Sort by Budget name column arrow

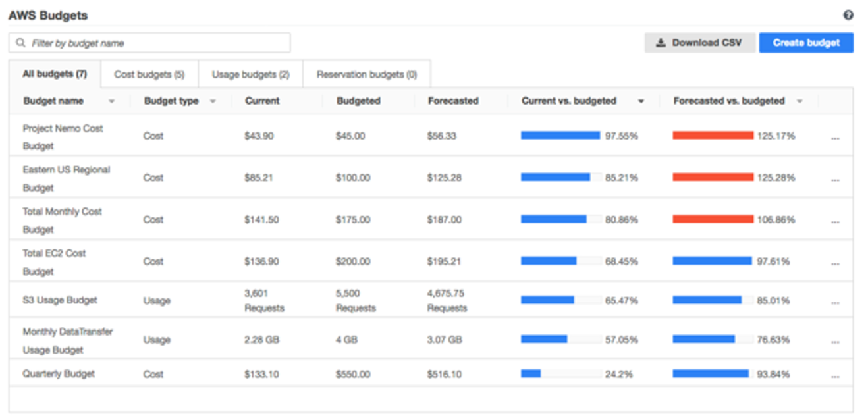point(111,101)
